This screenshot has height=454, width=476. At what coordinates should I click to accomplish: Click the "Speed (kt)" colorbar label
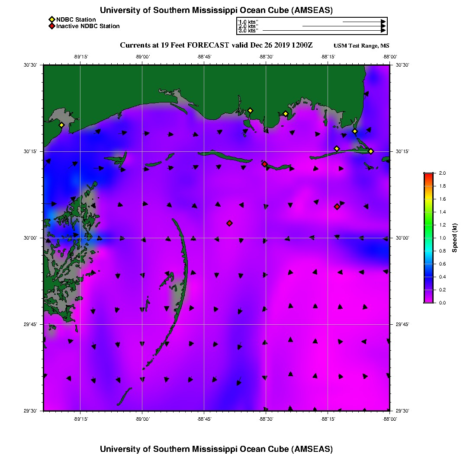[x=455, y=238]
